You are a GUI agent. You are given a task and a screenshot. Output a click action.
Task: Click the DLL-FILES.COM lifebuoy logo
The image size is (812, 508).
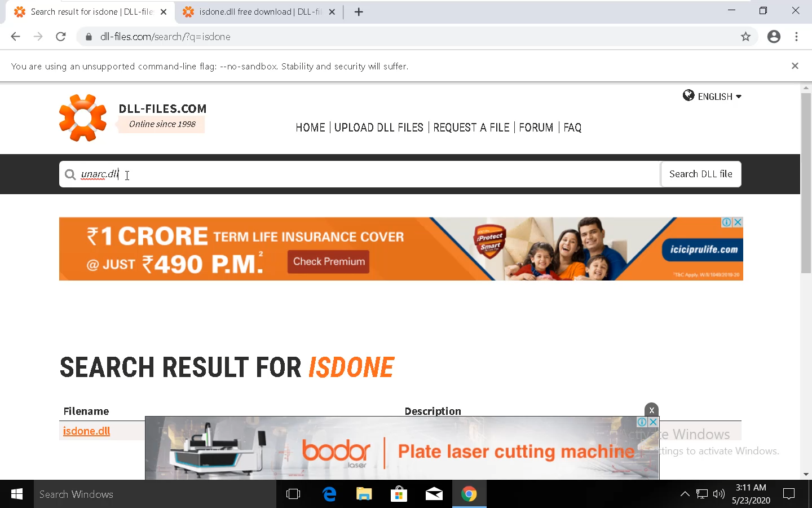(x=83, y=117)
